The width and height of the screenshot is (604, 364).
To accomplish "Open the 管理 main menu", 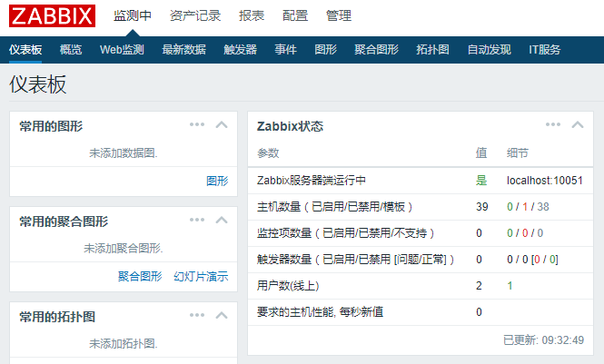I will pyautogui.click(x=339, y=15).
